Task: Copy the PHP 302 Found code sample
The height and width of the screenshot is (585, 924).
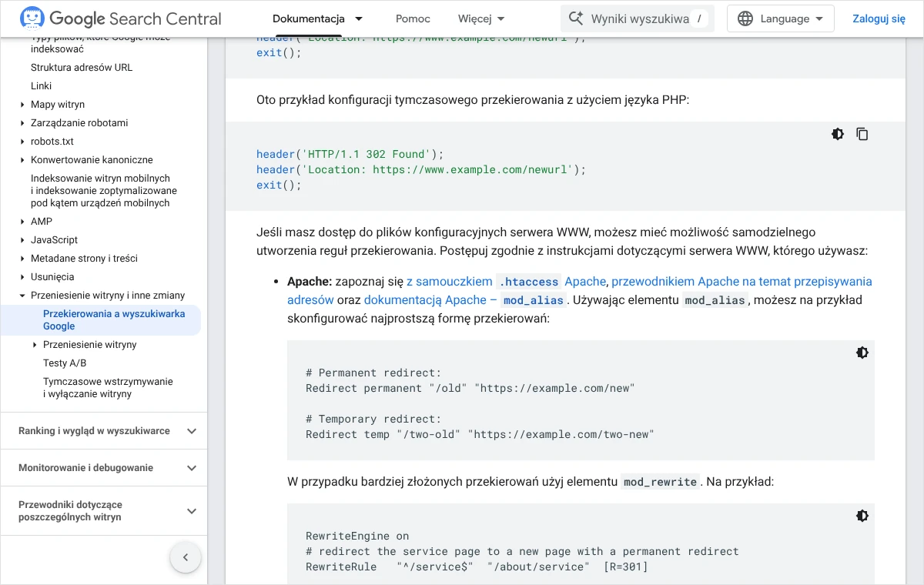Action: pos(862,134)
